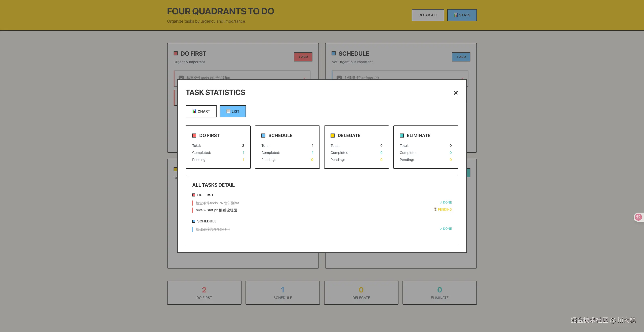The width and height of the screenshot is (644, 332).
Task: Click the red Do First square icon
Action: click(x=194, y=136)
